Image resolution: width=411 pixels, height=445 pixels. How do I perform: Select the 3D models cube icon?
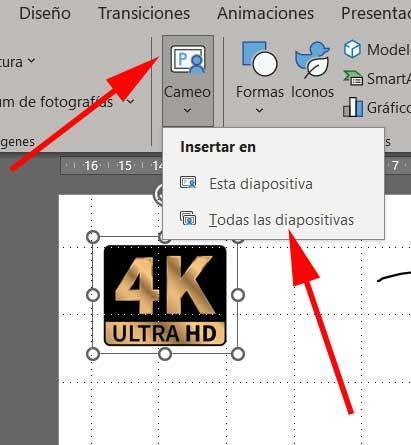coord(352,49)
